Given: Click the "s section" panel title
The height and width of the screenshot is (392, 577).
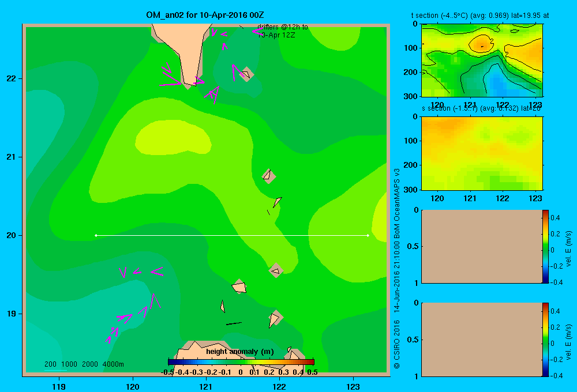Looking at the screenshot, I should click(x=482, y=108).
